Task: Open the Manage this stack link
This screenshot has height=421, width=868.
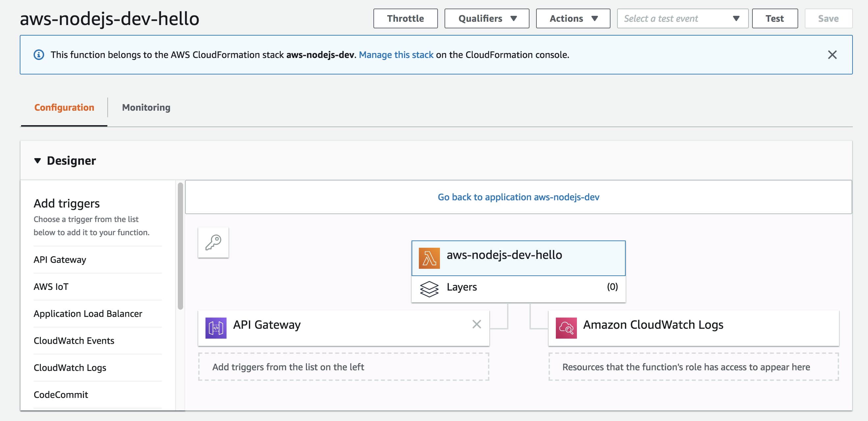Action: 396,55
